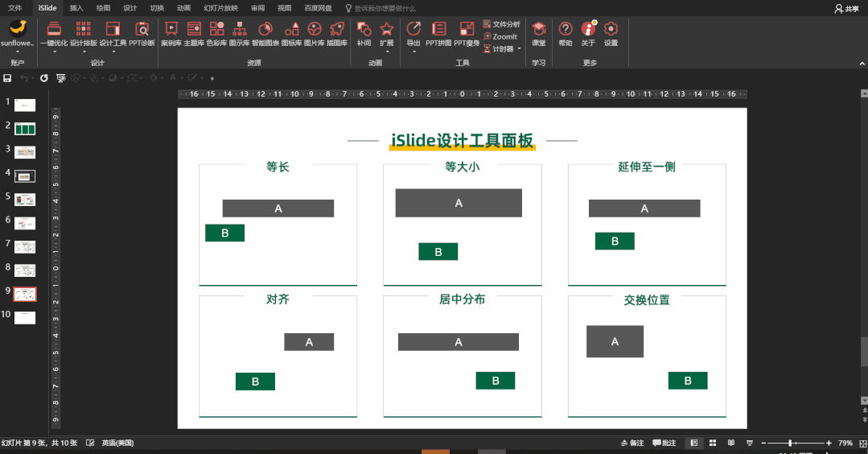
Task: Expand the 导出 export dropdown
Action: point(413,52)
